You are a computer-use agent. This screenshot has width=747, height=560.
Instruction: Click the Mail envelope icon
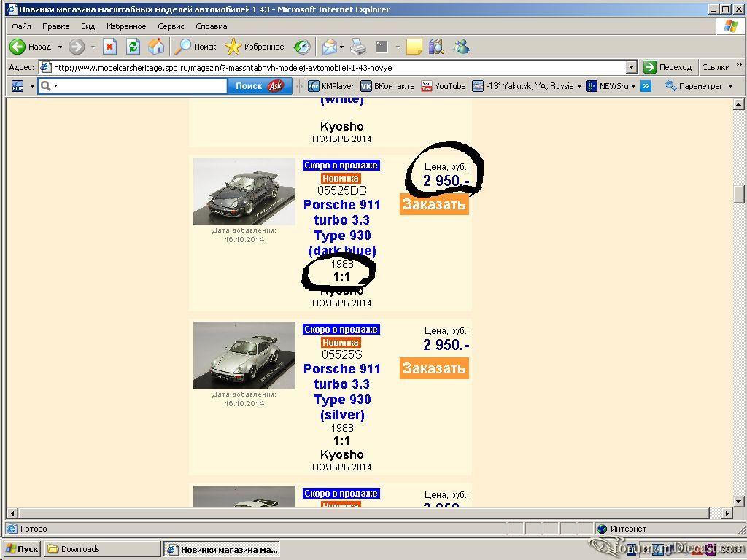[x=329, y=47]
